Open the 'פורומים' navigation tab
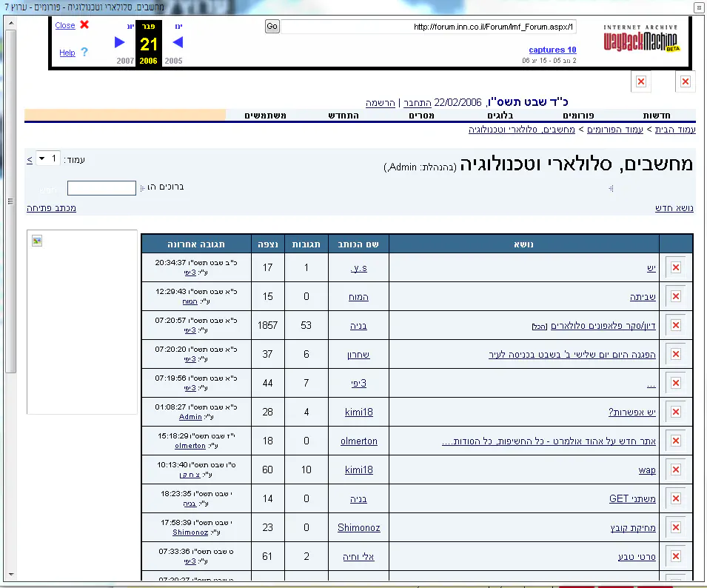This screenshot has height=588, width=707. [583, 116]
